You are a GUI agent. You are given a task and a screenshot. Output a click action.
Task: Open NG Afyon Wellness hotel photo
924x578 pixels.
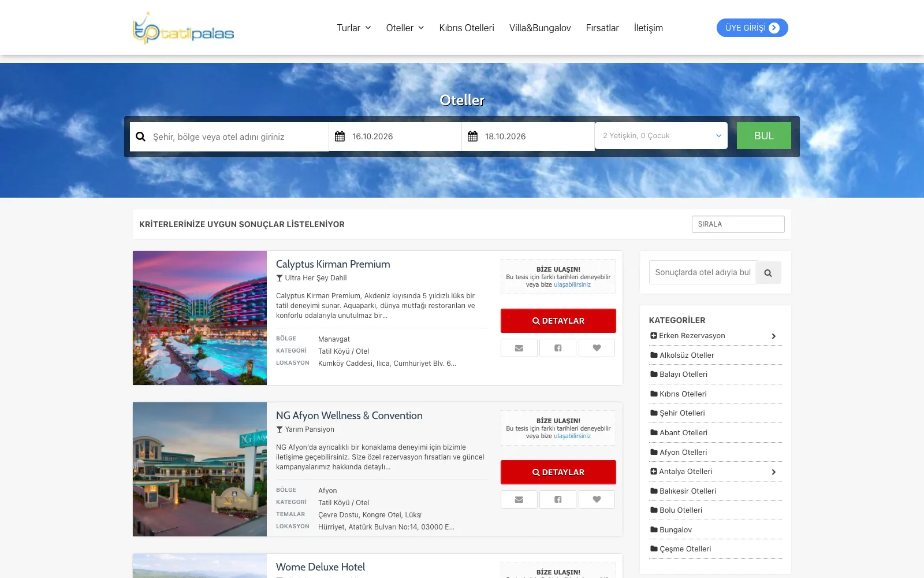pos(200,469)
